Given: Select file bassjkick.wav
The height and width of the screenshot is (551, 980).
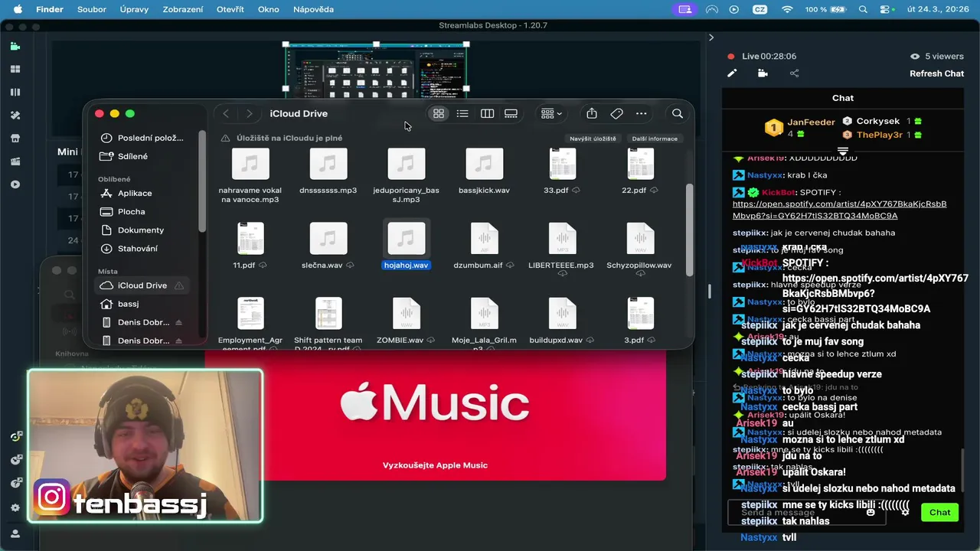Looking at the screenshot, I should pyautogui.click(x=484, y=171).
